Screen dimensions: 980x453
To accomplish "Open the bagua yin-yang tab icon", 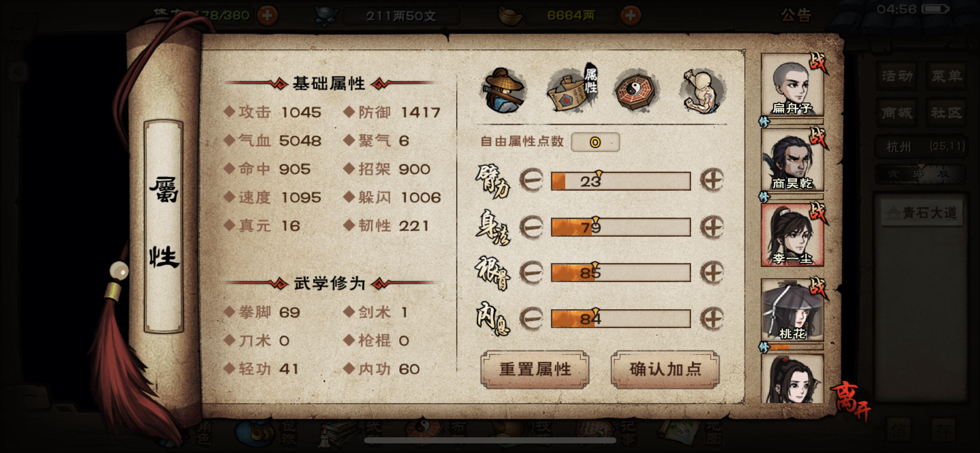I will [x=636, y=90].
